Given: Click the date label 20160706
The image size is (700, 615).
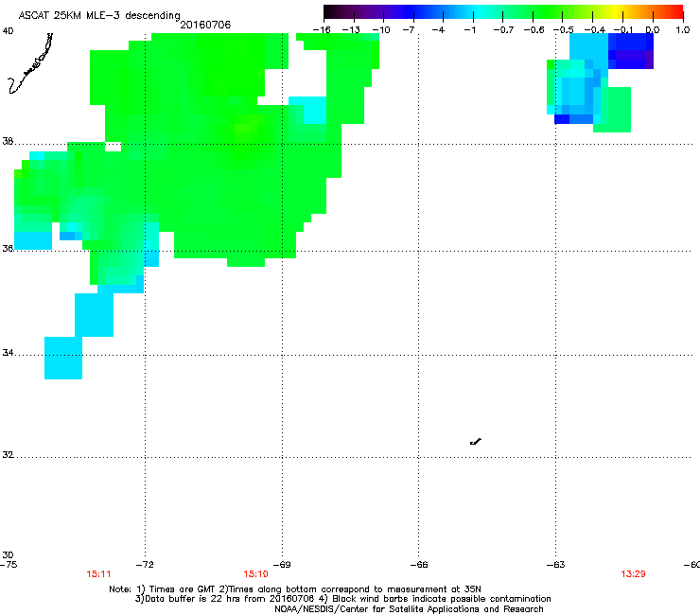Looking at the screenshot, I should point(205,25).
